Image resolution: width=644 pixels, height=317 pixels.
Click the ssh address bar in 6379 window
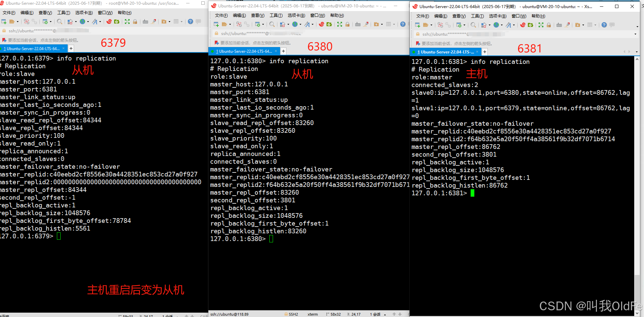(x=104, y=31)
